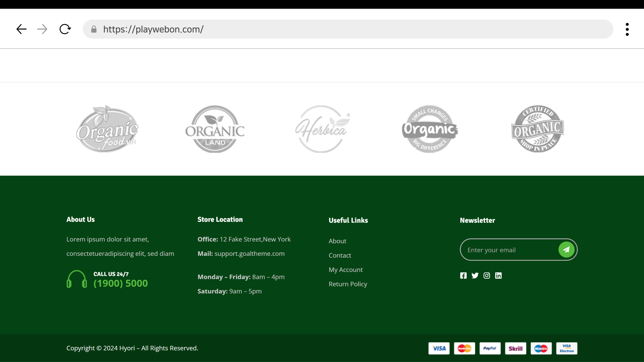Go to My Account link
644x362 pixels.
coord(345,270)
